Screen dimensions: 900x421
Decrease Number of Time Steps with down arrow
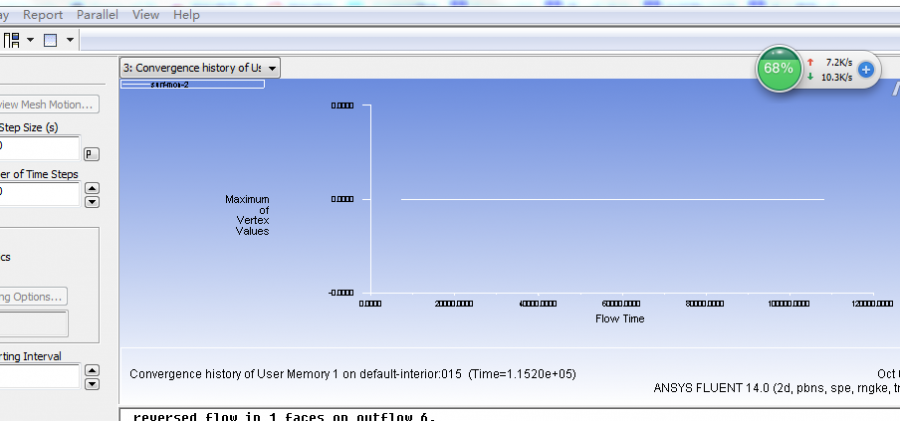pos(92,202)
